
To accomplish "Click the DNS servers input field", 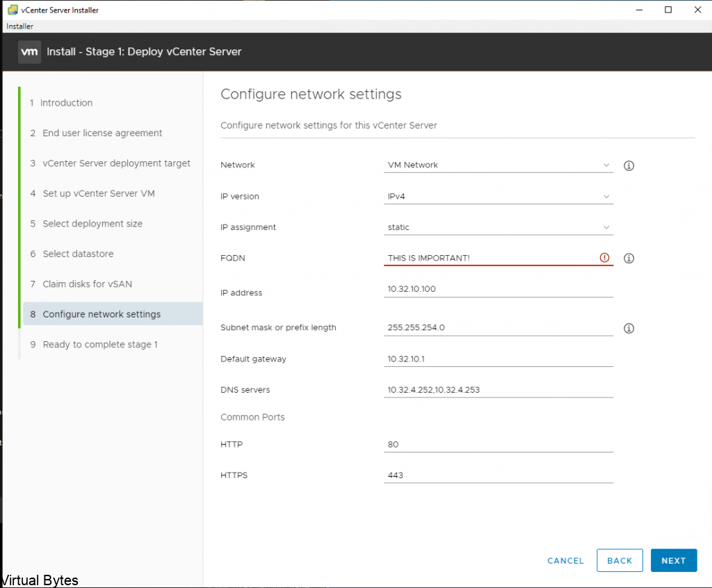I will (498, 390).
